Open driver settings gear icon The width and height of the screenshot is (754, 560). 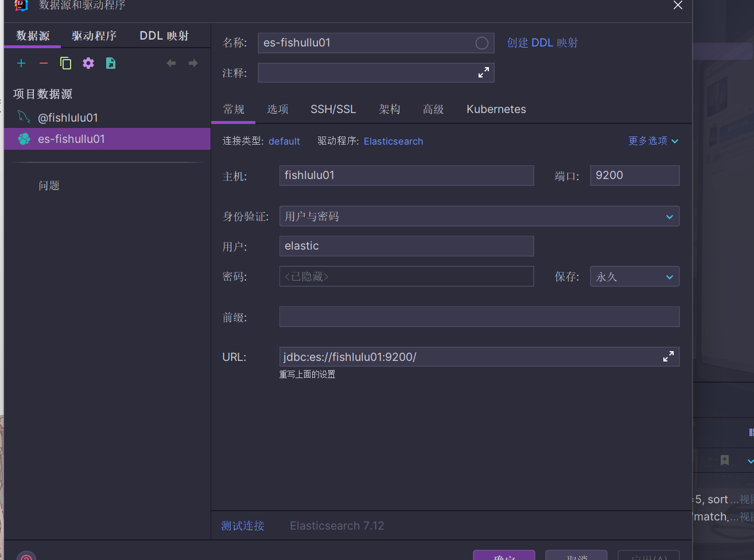88,63
